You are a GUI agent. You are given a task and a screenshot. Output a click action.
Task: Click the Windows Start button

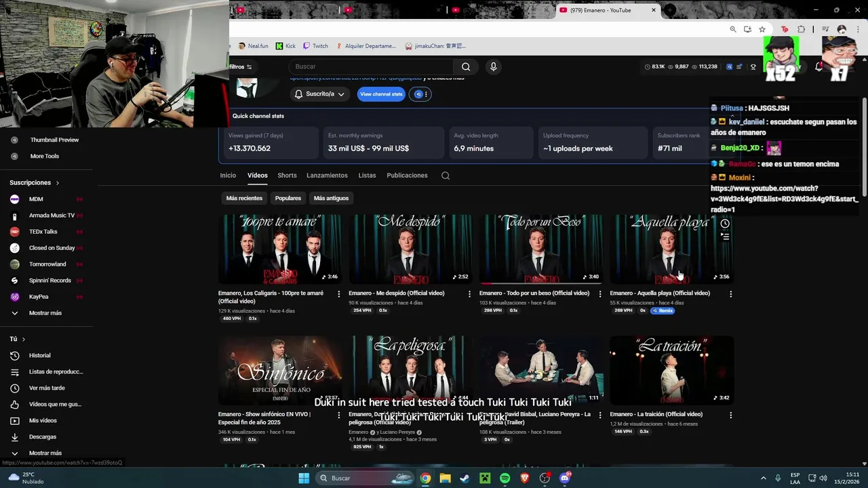(x=304, y=478)
